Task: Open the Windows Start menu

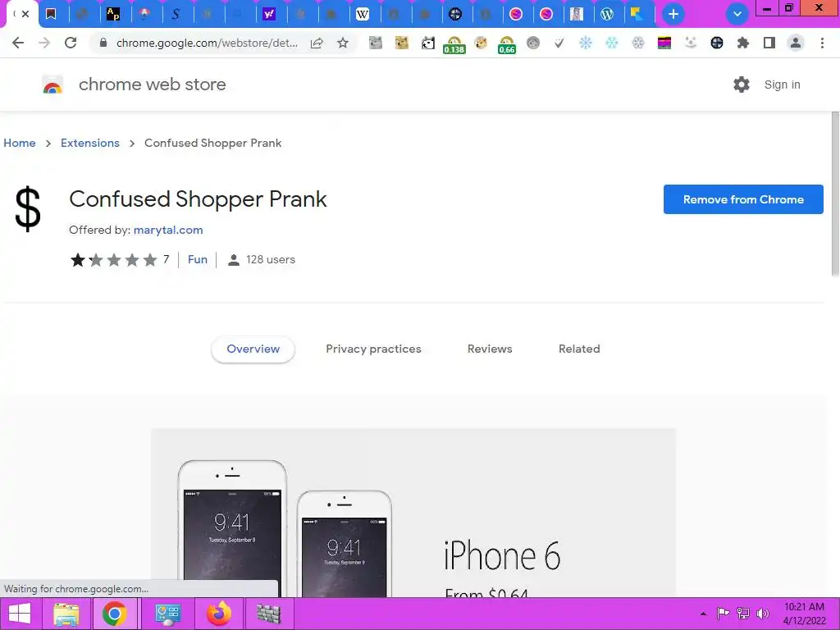Action: (x=20, y=614)
